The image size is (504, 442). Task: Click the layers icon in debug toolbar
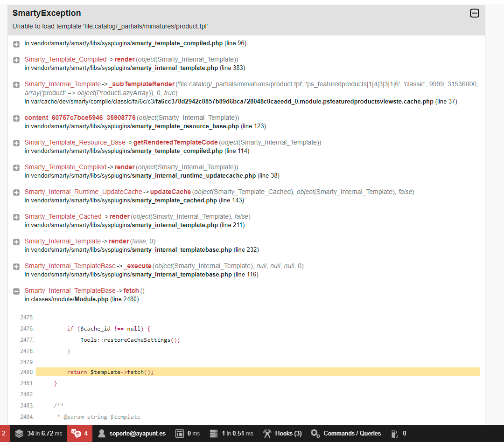19,433
